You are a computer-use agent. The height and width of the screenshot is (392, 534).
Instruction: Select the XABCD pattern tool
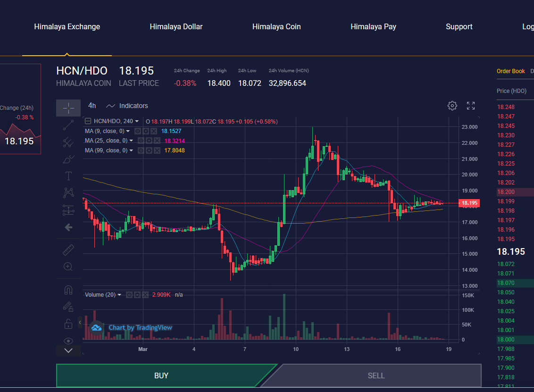coord(68,193)
